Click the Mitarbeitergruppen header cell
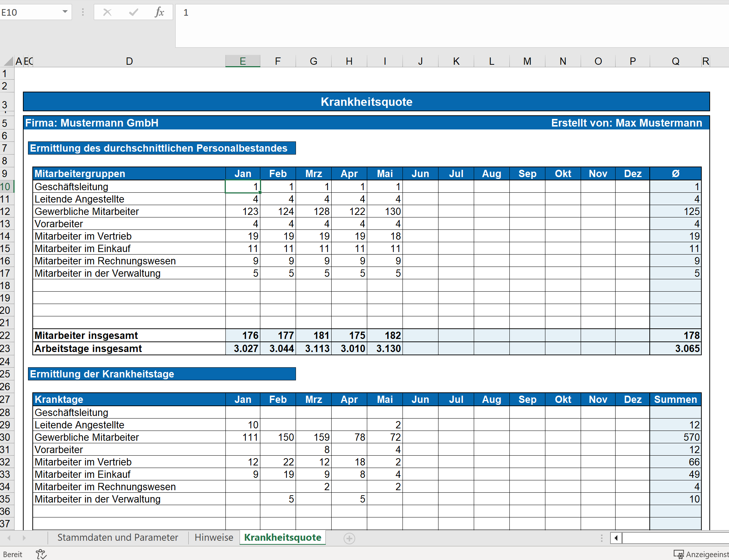This screenshot has width=729, height=560. [129, 173]
